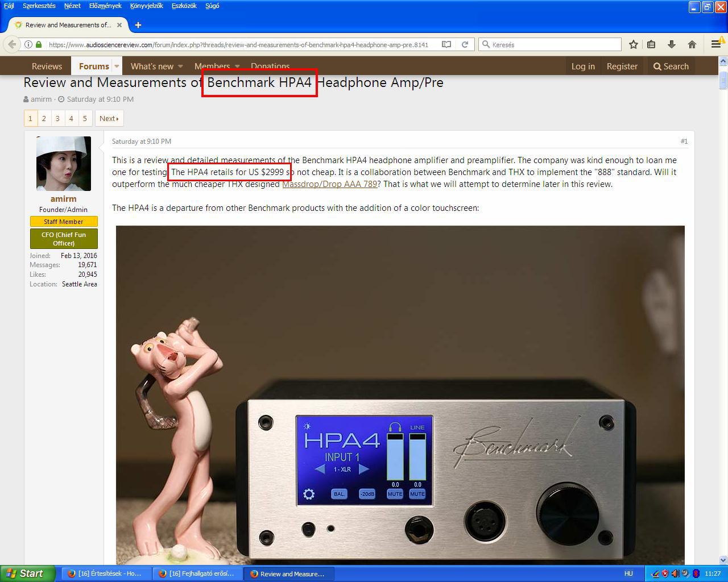Switch to the [16] Értesítések taskbar window
728x582 pixels.
[x=107, y=573]
